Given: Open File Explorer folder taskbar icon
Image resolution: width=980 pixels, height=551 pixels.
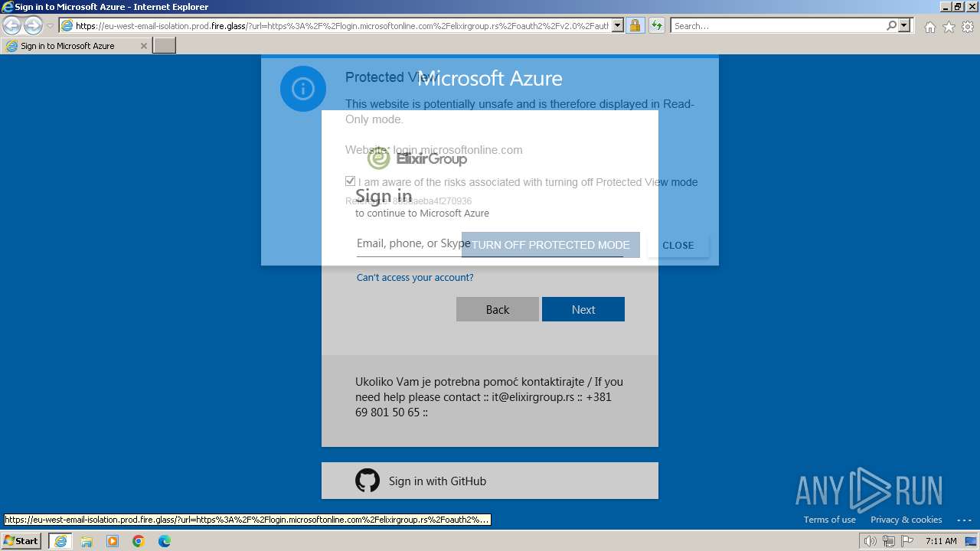Looking at the screenshot, I should 87,541.
